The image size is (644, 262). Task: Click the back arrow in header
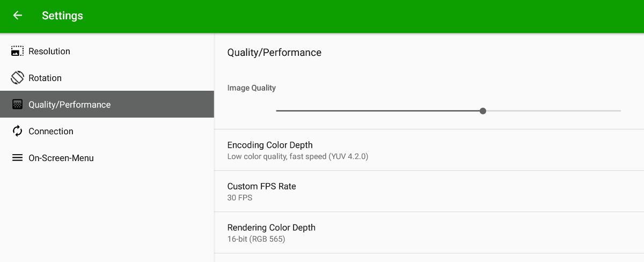tap(18, 16)
